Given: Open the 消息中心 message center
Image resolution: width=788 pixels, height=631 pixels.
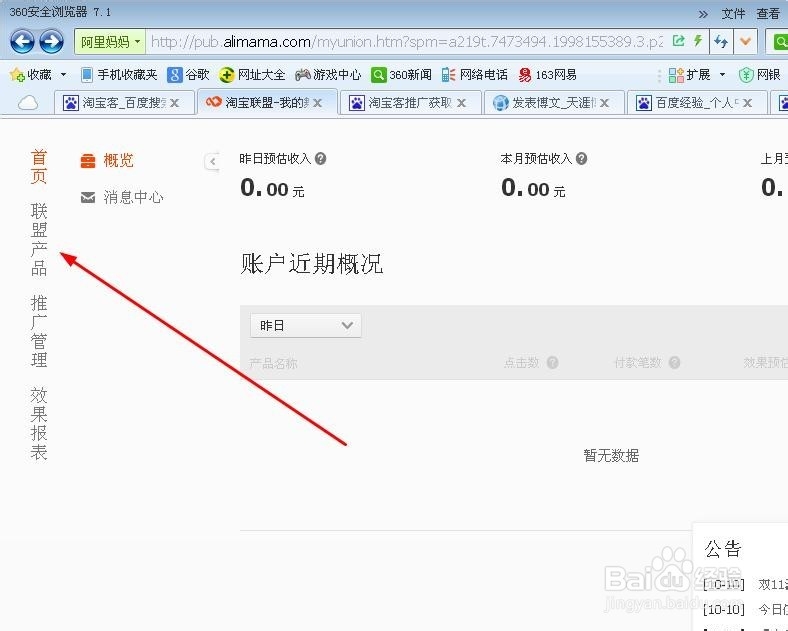Looking at the screenshot, I should click(x=122, y=197).
